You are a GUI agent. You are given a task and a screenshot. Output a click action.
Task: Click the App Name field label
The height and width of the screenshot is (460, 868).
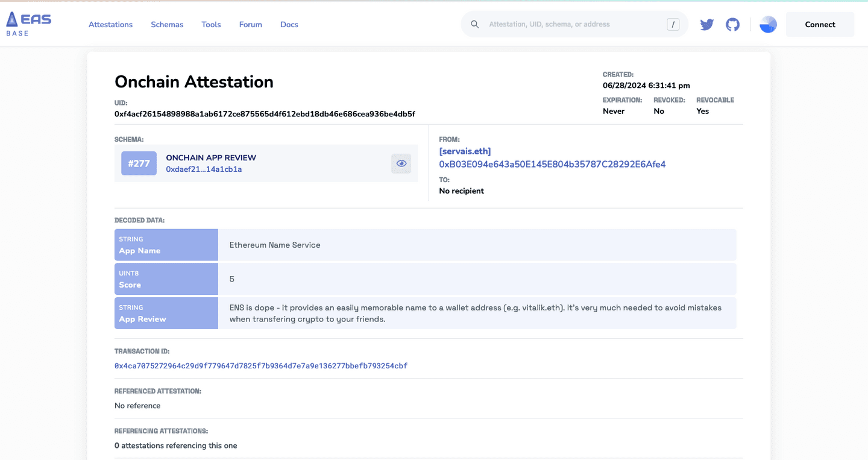[139, 251]
